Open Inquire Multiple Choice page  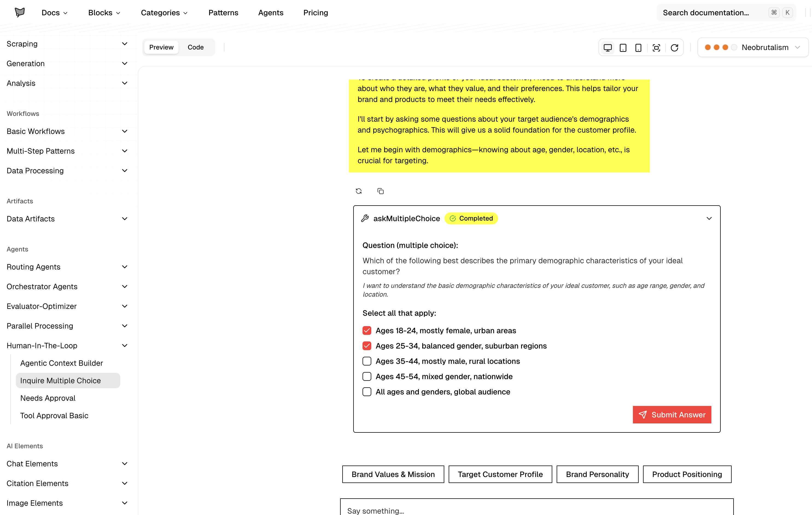click(68, 381)
